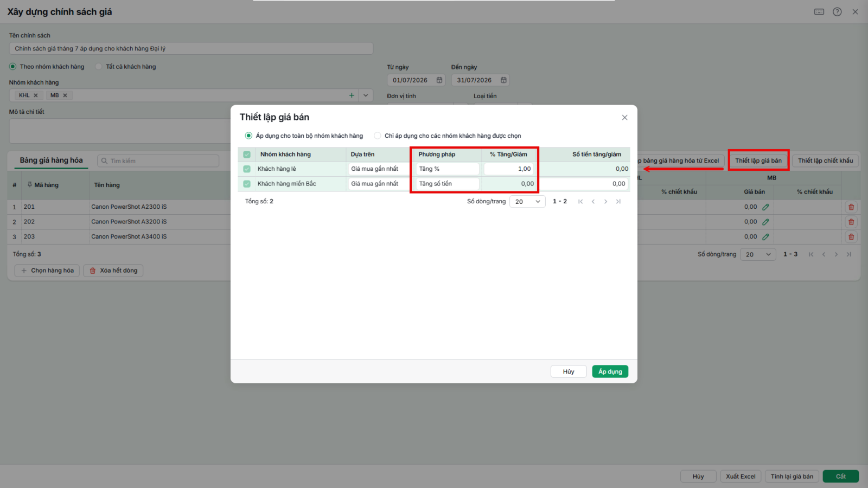The width and height of the screenshot is (868, 488).
Task: Go to previous page in dialog pager
Action: 593,202
